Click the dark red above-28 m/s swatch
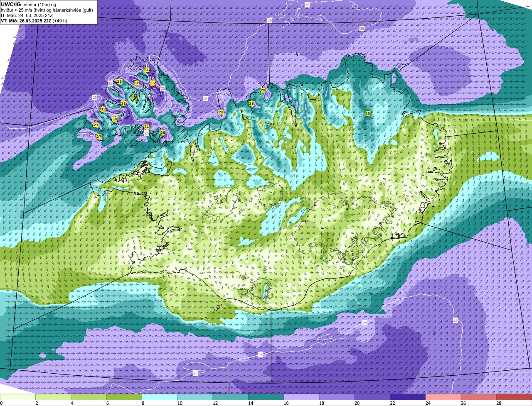 pyautogui.click(x=514, y=397)
